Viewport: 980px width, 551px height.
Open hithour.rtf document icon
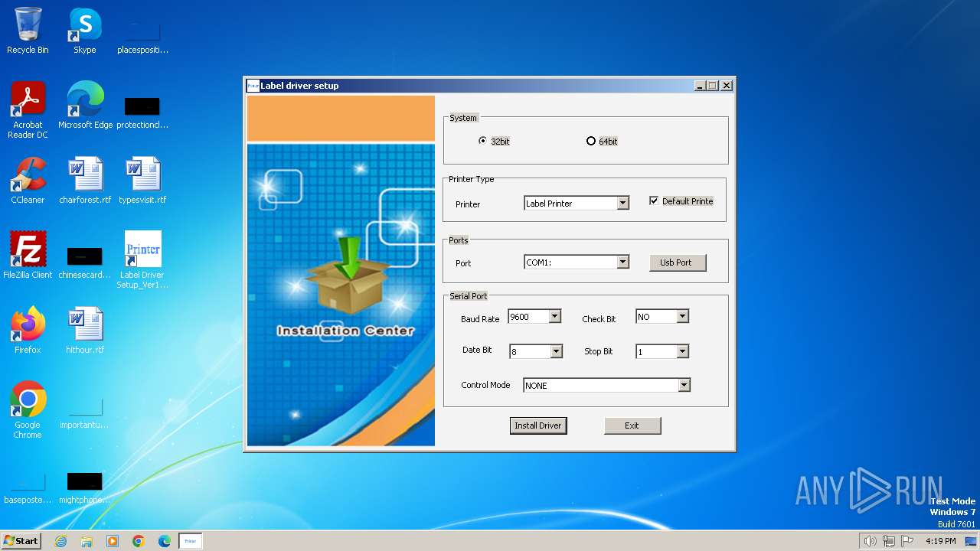(x=85, y=330)
